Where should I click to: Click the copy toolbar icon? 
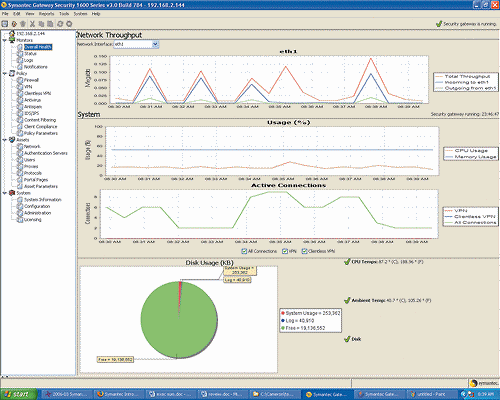pyautogui.click(x=41, y=24)
